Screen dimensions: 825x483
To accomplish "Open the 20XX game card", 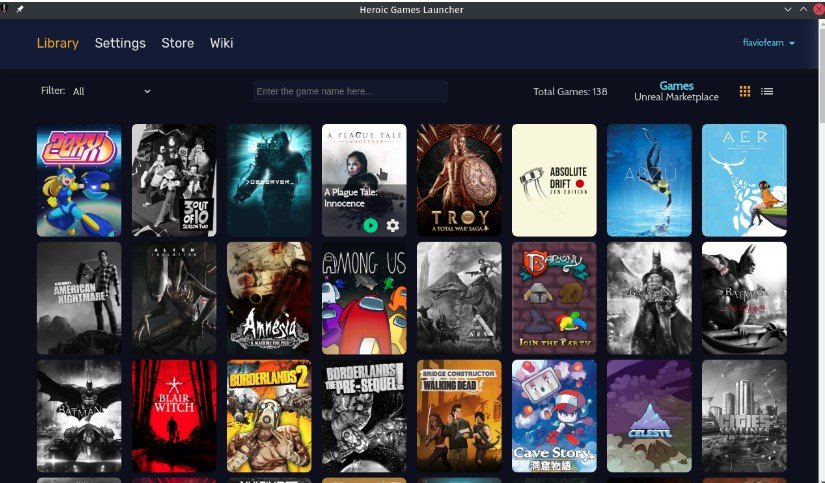I will (79, 180).
